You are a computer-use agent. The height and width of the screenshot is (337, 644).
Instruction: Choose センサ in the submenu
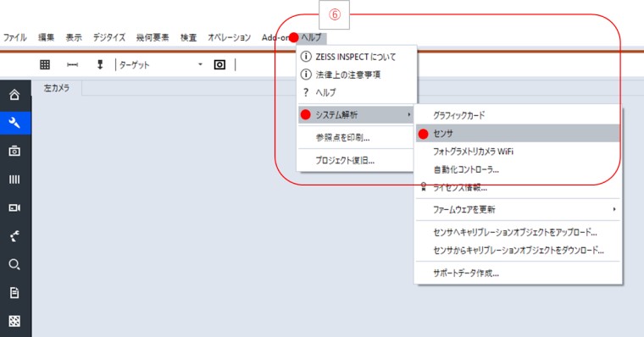click(x=518, y=134)
